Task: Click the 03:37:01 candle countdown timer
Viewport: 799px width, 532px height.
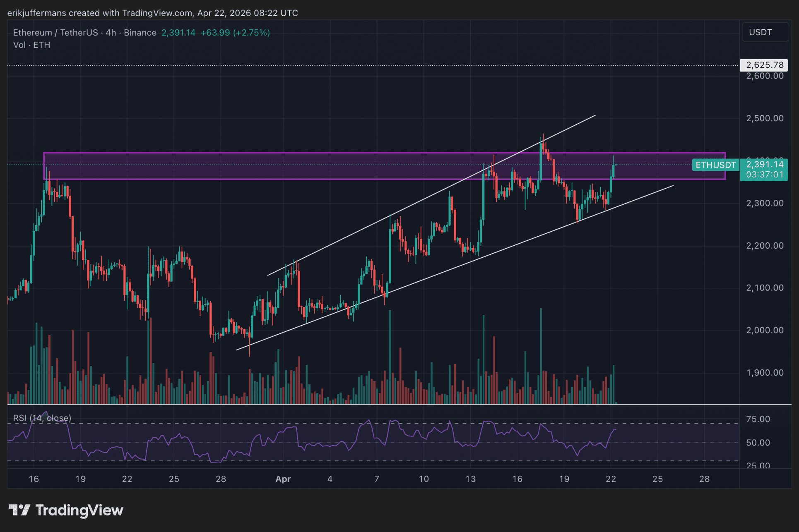Action: [765, 175]
